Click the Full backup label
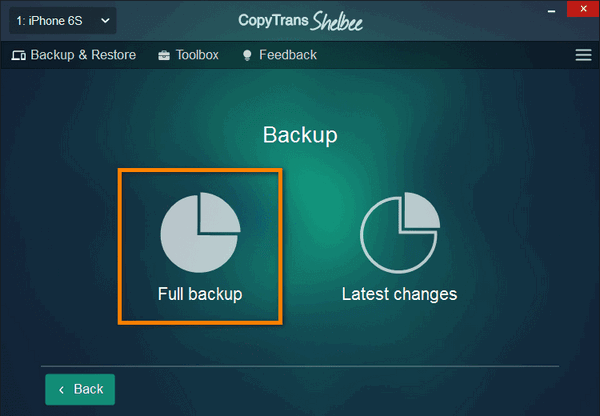 coord(200,294)
